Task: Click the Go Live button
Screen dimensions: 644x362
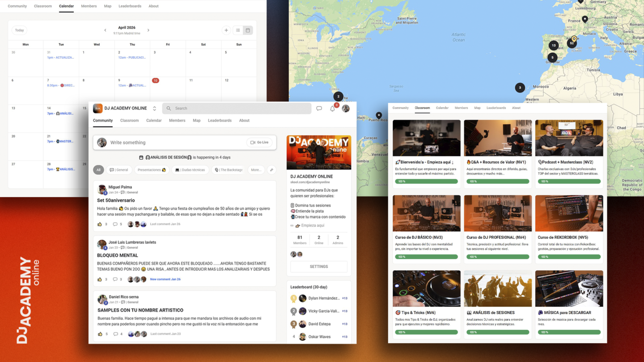Action: 259,143
